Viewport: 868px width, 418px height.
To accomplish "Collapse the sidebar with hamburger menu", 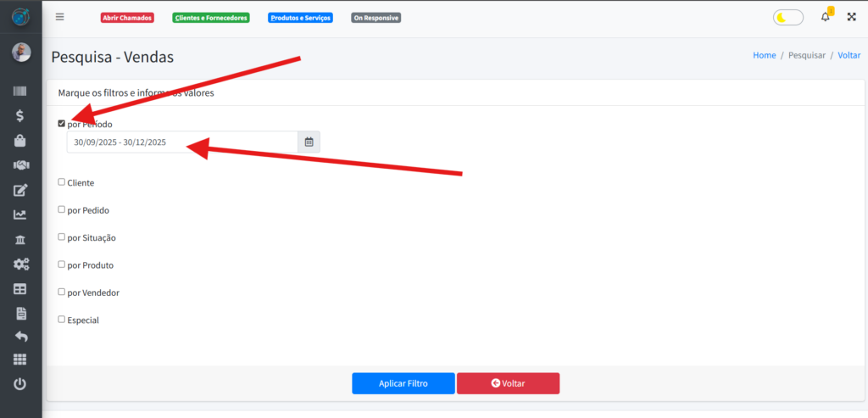I will tap(59, 17).
